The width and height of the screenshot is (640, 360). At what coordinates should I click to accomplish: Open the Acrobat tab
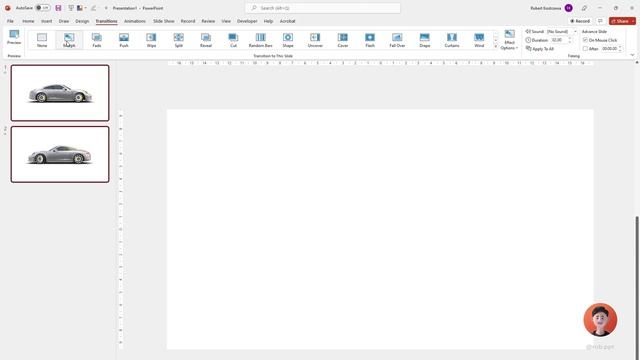coord(287,21)
